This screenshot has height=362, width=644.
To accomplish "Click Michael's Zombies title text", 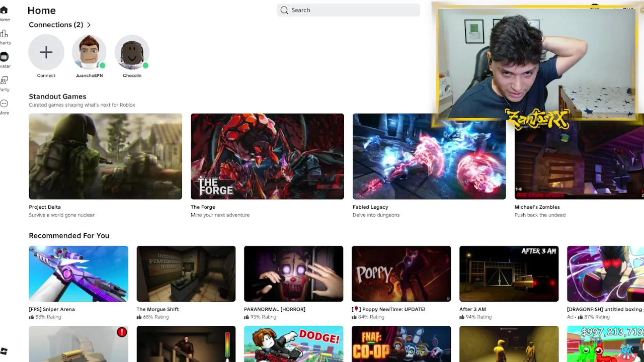I will [x=537, y=207].
